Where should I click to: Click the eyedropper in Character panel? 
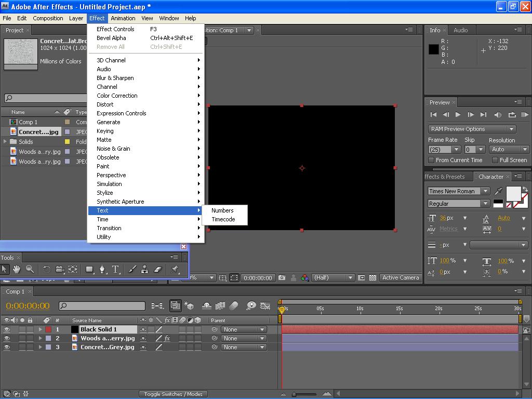(x=498, y=191)
